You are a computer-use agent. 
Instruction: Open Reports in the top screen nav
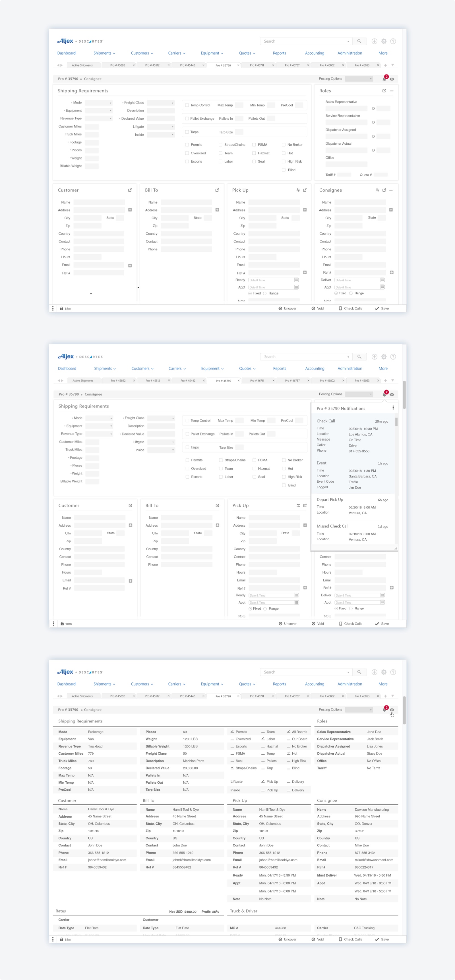280,53
